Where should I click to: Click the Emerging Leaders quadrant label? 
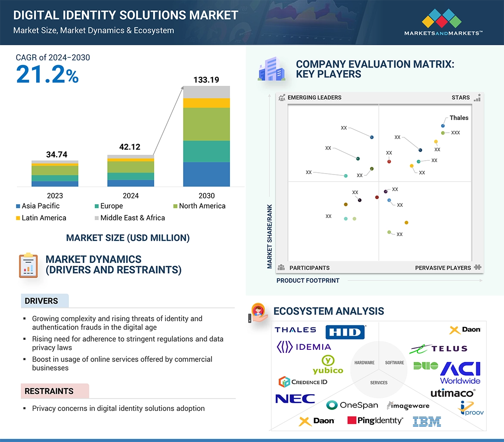[x=314, y=97]
